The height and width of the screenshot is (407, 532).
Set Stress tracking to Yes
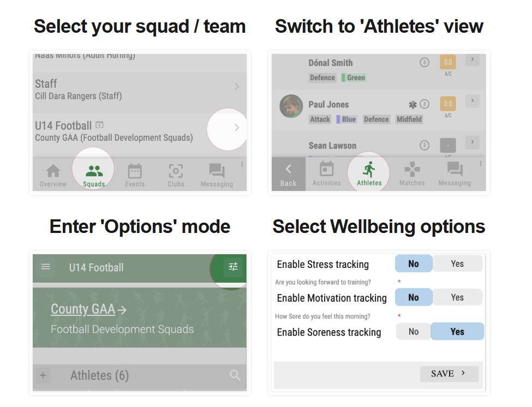click(x=457, y=264)
